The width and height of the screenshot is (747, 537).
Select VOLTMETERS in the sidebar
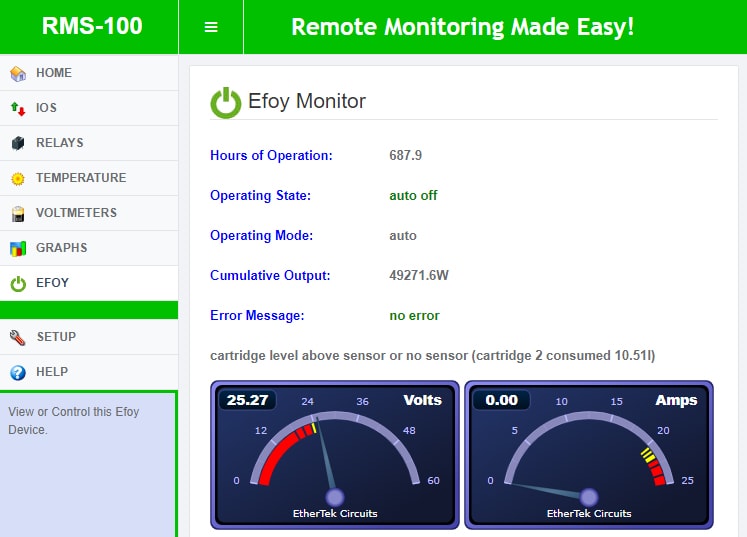click(x=76, y=213)
